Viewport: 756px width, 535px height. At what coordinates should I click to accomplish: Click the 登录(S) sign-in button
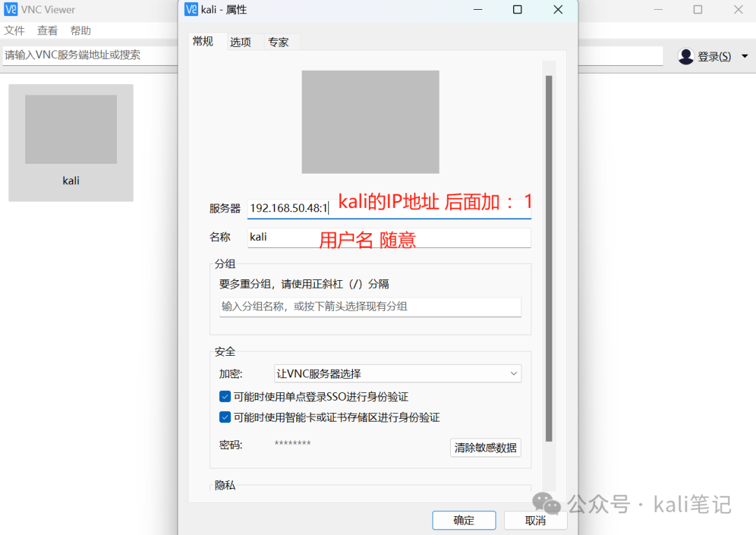pos(714,57)
